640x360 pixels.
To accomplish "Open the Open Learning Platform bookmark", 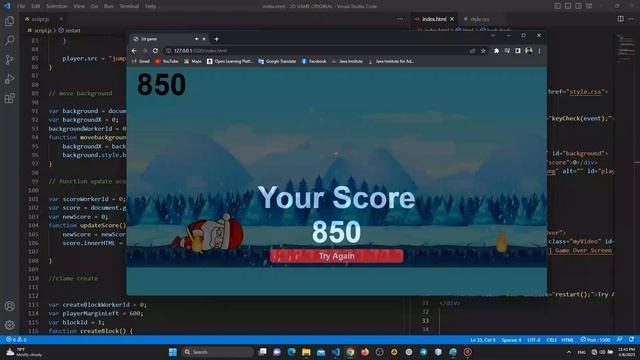I will point(230,61).
